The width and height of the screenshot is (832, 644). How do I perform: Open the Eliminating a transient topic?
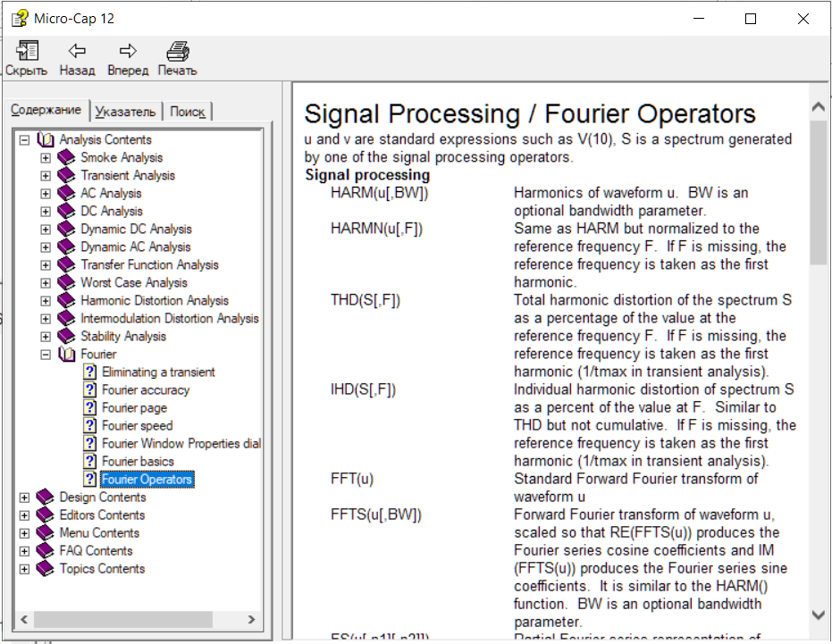[x=158, y=372]
